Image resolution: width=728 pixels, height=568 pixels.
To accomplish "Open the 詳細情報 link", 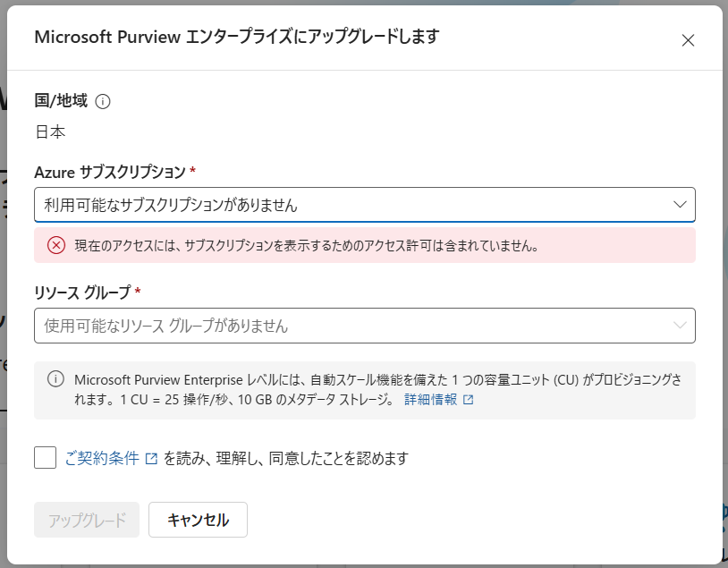I will point(431,400).
